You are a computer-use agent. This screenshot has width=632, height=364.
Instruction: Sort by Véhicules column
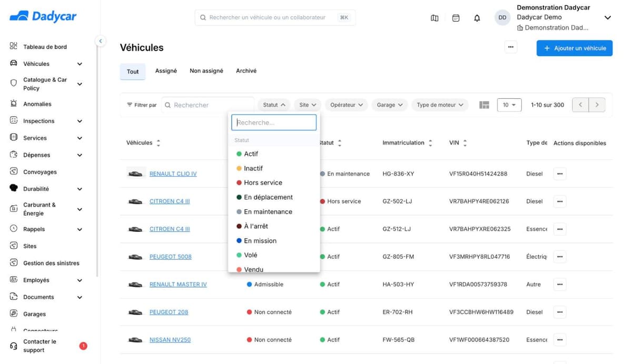pyautogui.click(x=159, y=143)
